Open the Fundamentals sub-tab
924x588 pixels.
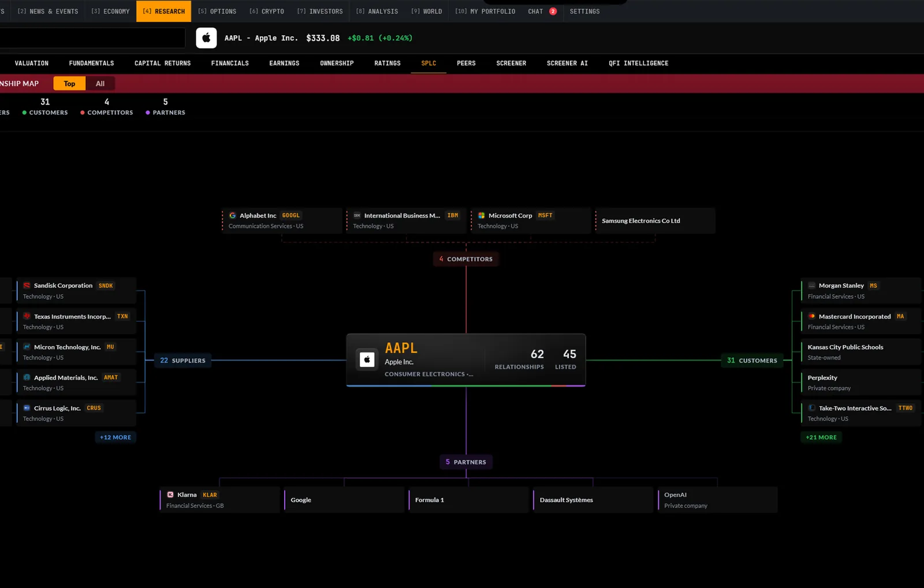[91, 63]
